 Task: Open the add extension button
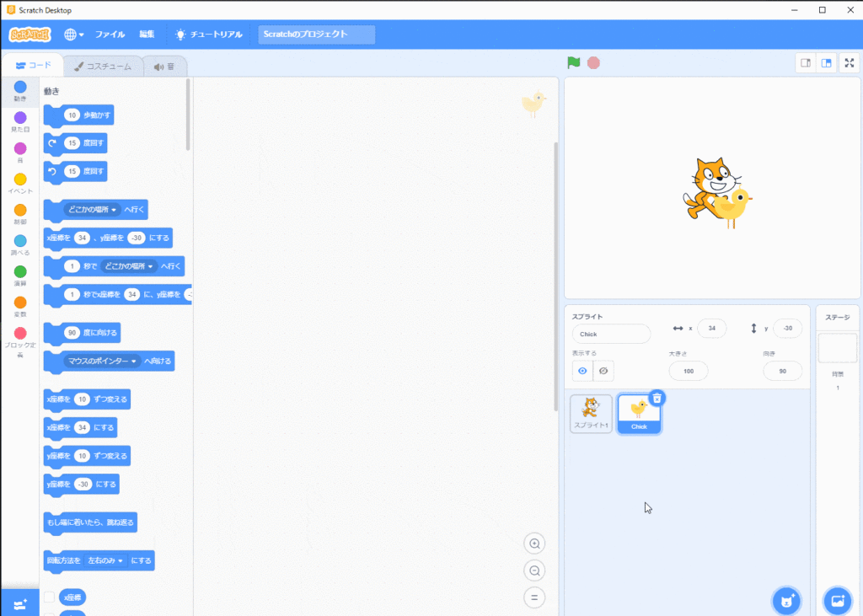point(20,604)
